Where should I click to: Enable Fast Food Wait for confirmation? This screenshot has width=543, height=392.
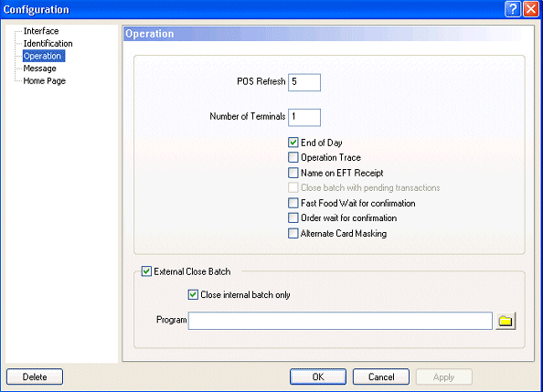pyautogui.click(x=293, y=203)
